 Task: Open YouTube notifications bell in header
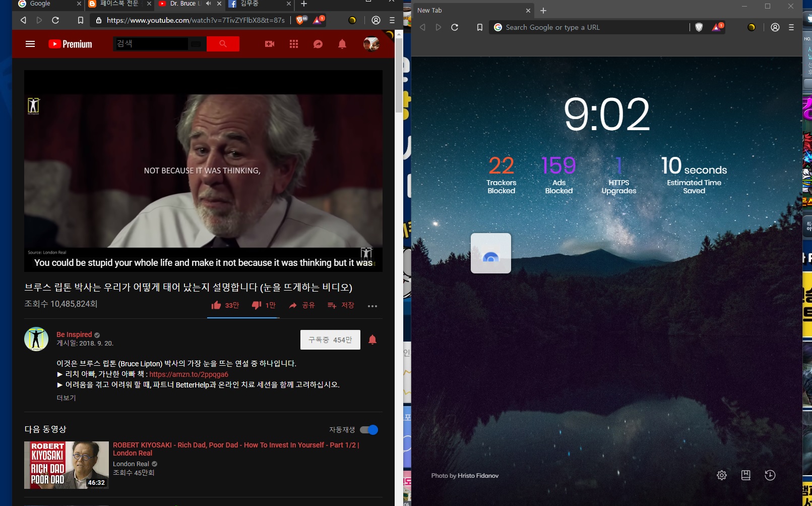point(342,44)
